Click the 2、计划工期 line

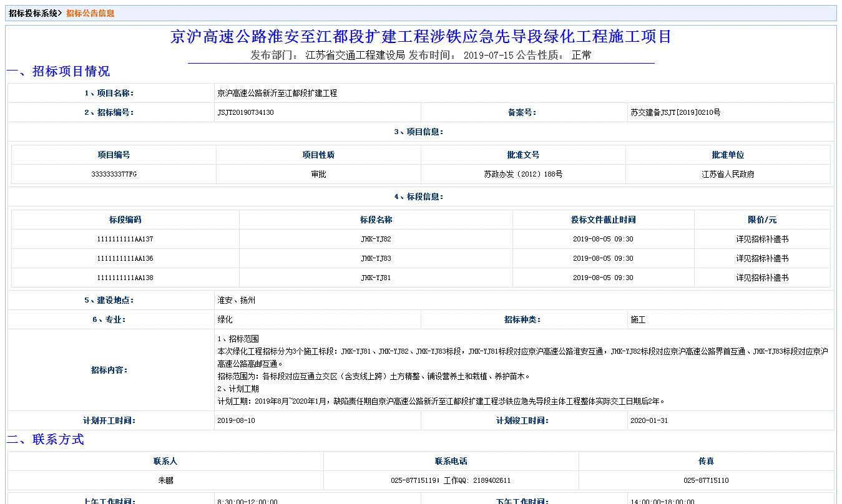(238, 389)
